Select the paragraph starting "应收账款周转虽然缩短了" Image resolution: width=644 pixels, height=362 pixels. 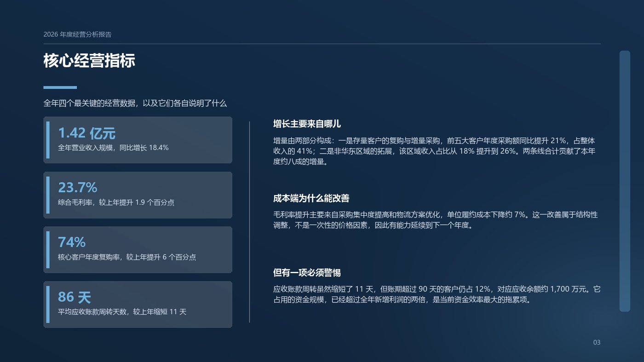tap(437, 295)
